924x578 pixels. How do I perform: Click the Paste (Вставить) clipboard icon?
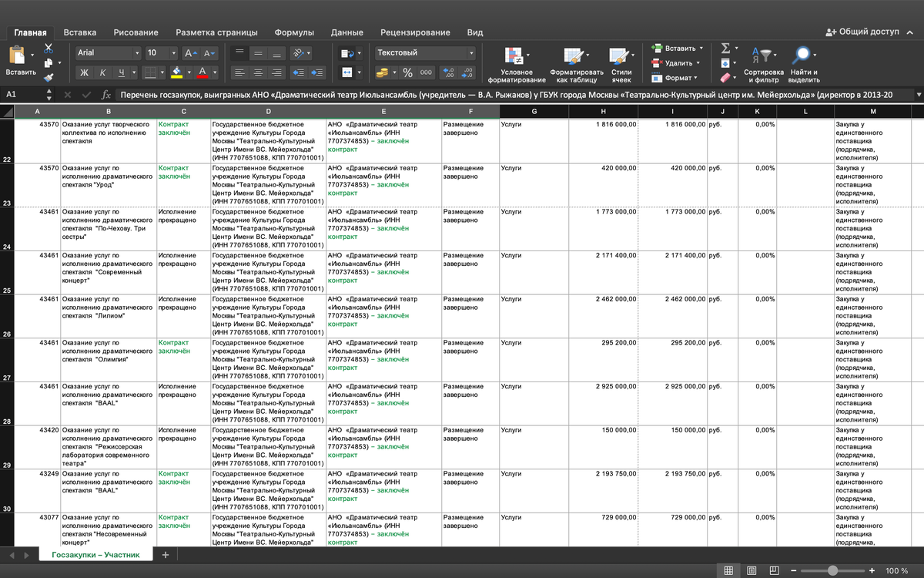[17, 55]
